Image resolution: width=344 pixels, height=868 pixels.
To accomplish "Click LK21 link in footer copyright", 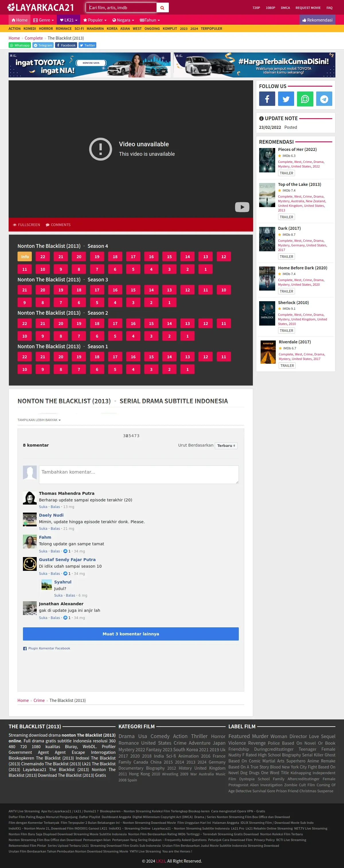I will click(161, 861).
